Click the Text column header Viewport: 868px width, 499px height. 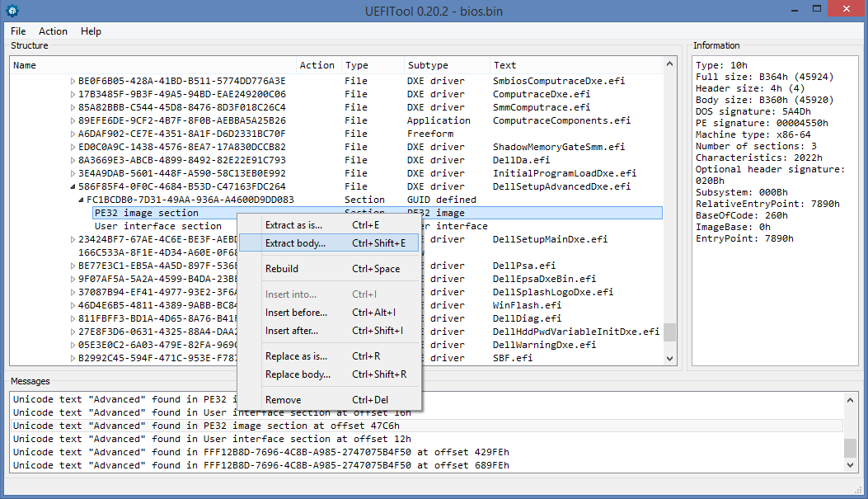[575, 65]
